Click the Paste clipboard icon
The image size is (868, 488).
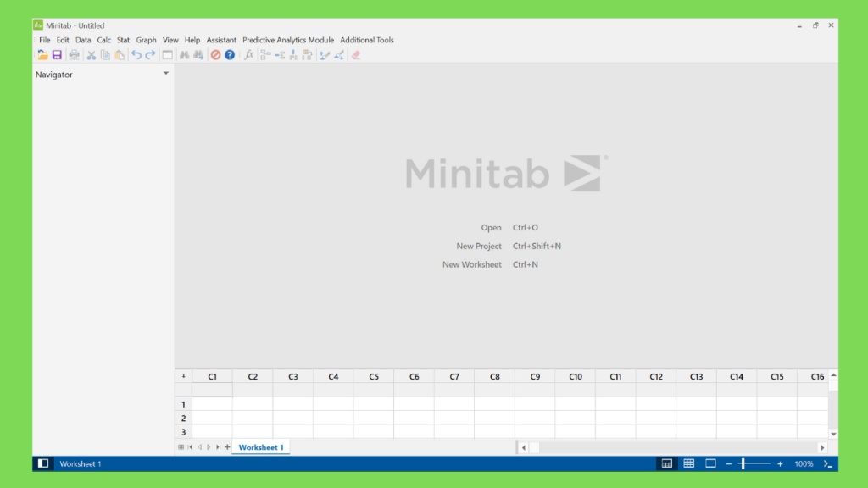(120, 55)
